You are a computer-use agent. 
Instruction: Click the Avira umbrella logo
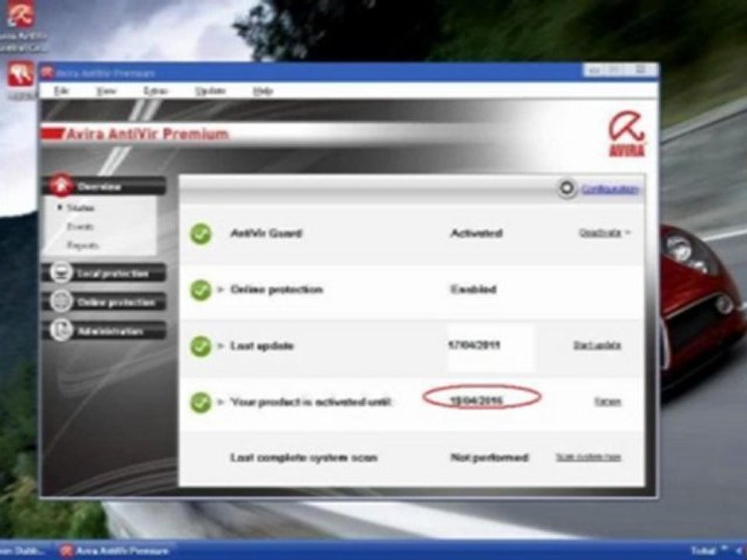(627, 134)
